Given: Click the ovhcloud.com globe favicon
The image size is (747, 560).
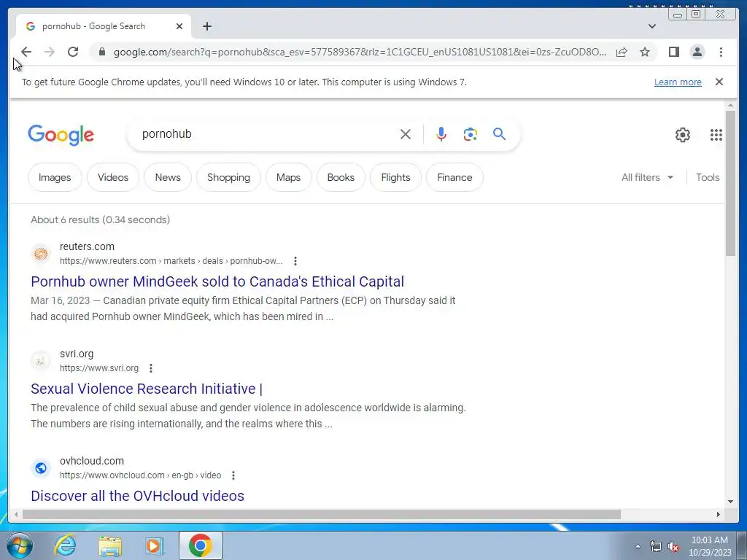Looking at the screenshot, I should [x=41, y=468].
